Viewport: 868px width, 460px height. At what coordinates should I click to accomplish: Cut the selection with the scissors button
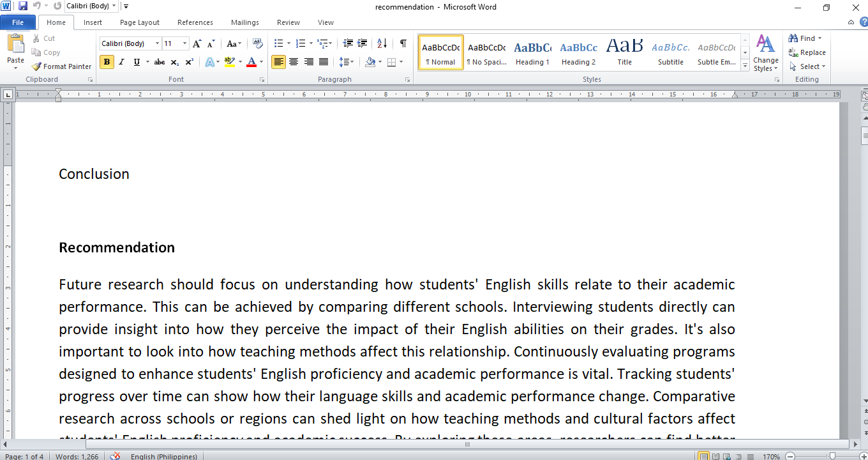[x=43, y=38]
